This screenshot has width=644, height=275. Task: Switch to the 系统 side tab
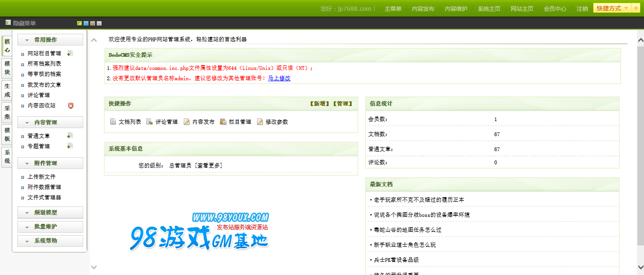(7, 156)
